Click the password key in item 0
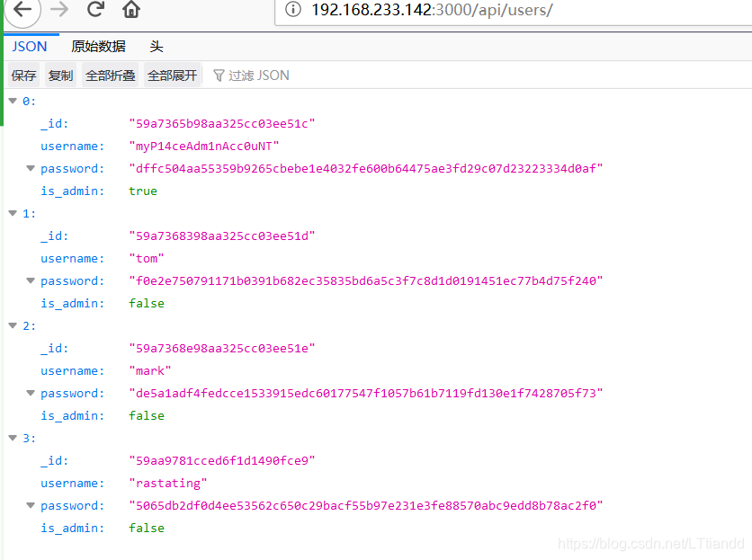The height and width of the screenshot is (560, 752). pos(73,169)
